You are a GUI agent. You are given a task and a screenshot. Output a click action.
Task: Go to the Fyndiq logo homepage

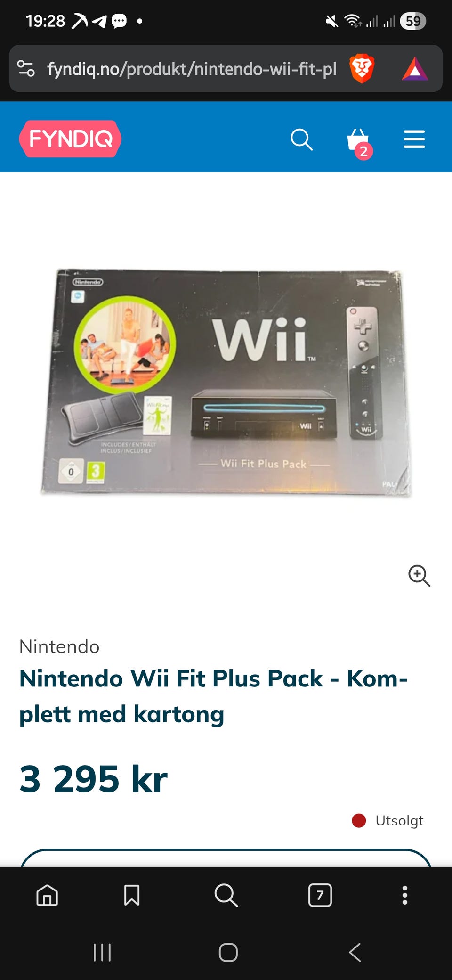[x=70, y=139]
